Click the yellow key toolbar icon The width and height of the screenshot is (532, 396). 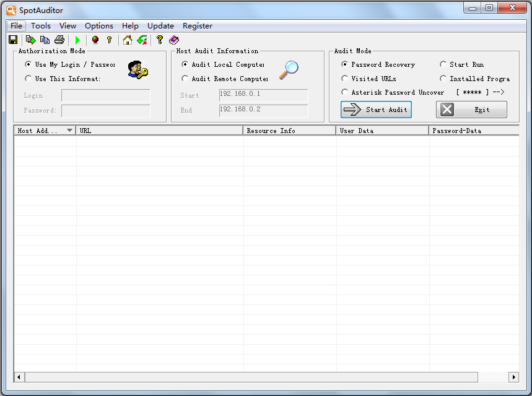pyautogui.click(x=110, y=40)
